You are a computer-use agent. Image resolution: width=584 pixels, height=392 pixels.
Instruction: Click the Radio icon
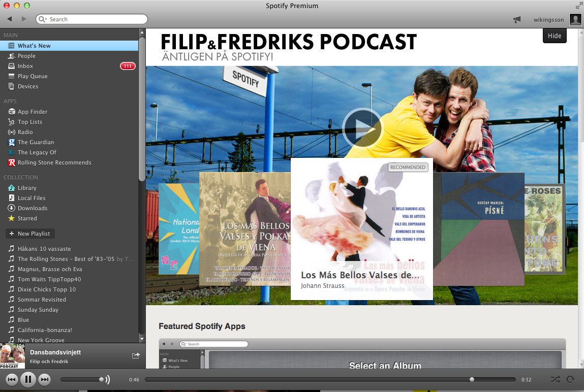click(x=12, y=132)
